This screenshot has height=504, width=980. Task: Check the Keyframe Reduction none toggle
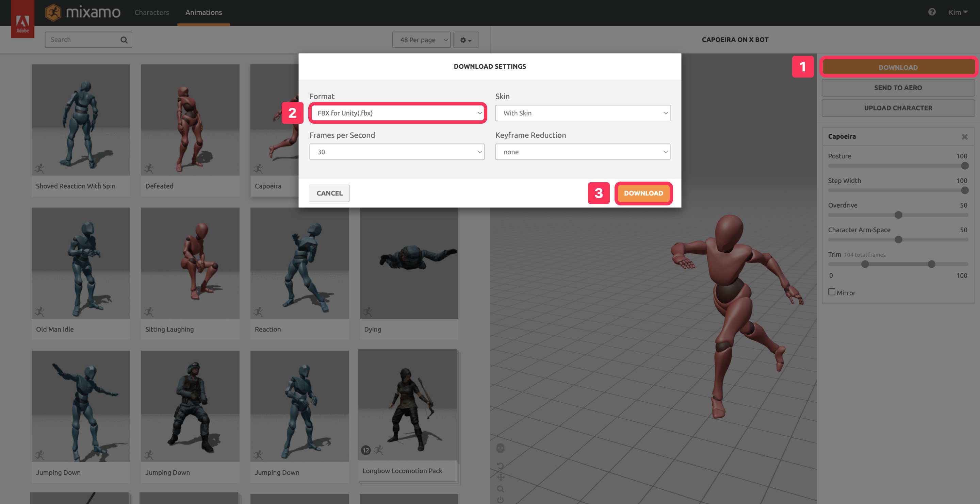coord(582,151)
